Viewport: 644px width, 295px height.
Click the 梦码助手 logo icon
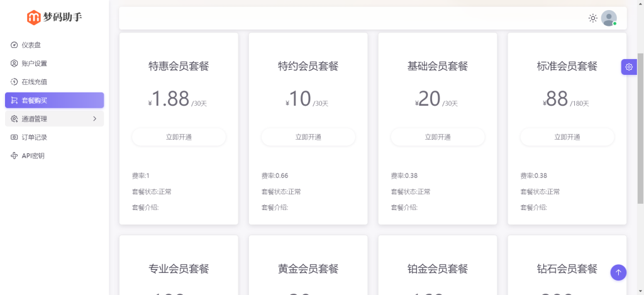pos(33,17)
